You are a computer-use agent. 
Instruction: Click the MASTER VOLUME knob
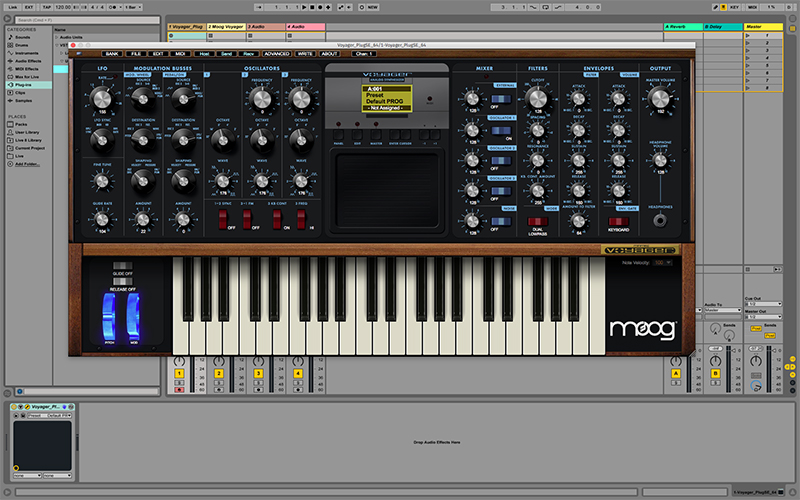(660, 97)
